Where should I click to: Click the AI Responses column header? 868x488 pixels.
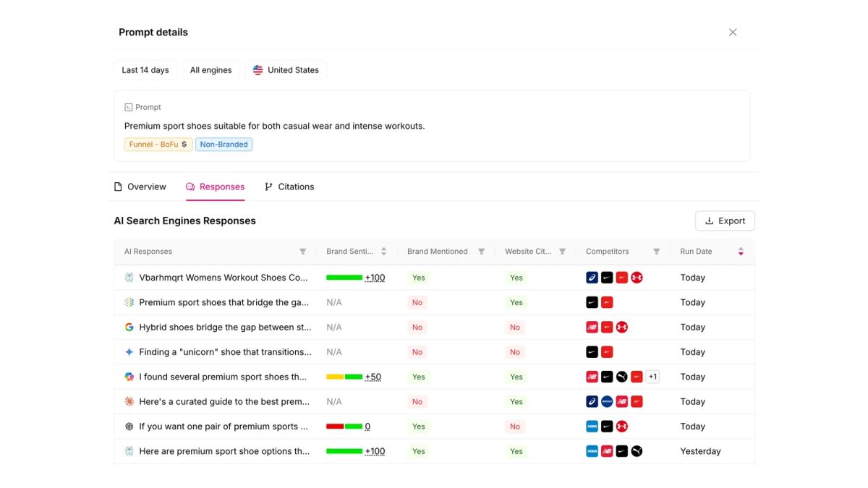148,252
